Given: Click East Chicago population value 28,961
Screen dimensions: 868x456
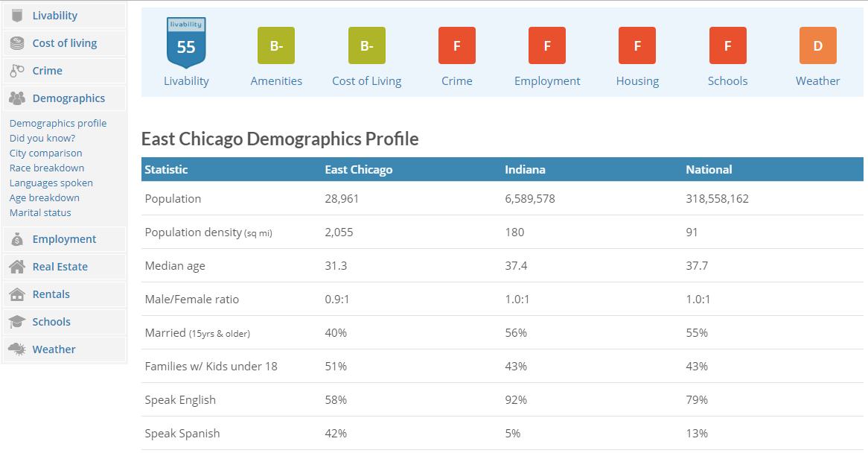Looking at the screenshot, I should tap(342, 198).
